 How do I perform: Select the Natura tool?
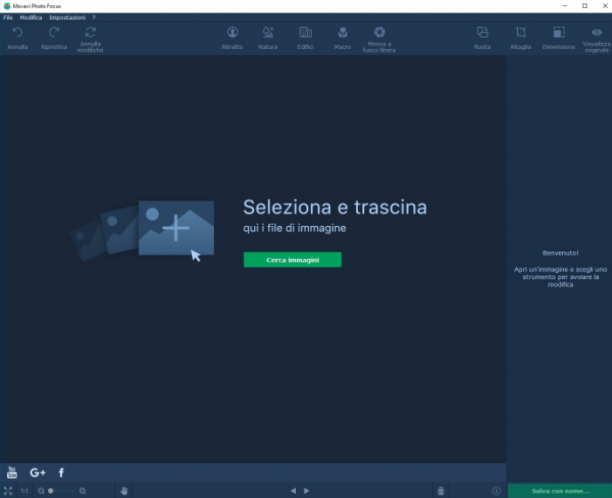pos(268,38)
